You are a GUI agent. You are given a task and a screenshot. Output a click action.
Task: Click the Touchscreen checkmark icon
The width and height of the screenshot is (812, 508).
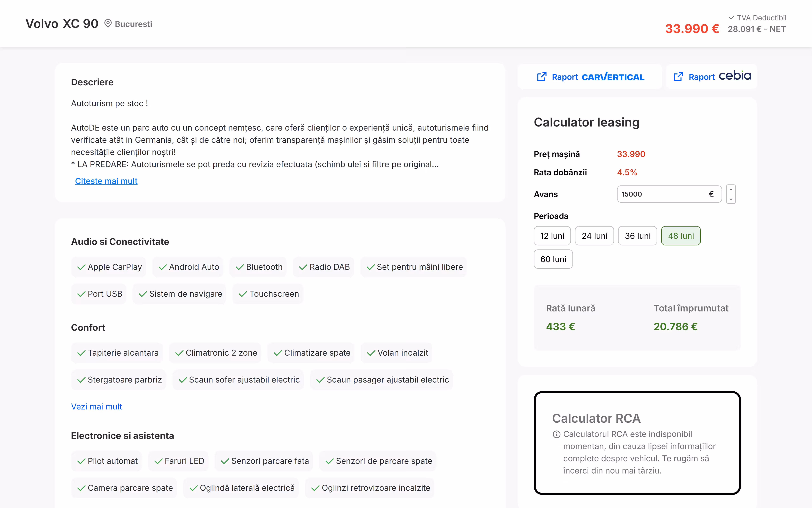coord(243,294)
